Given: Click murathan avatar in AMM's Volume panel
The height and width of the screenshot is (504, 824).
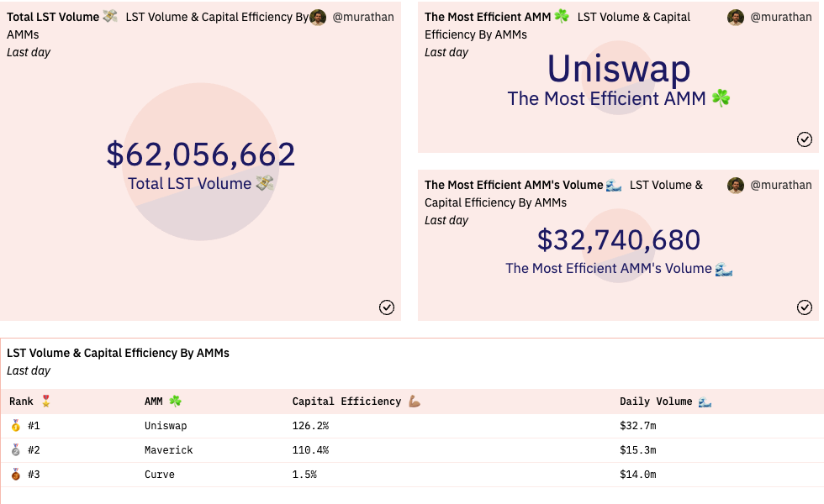Looking at the screenshot, I should (x=736, y=186).
